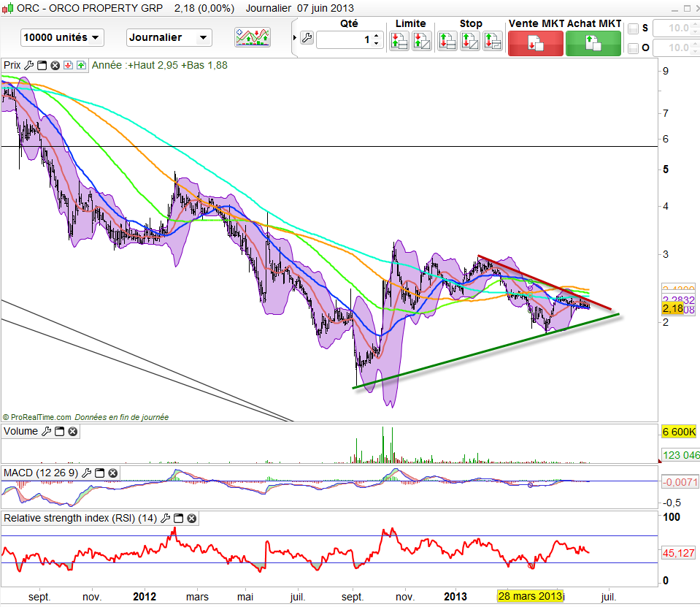The image size is (700, 607).
Task: Click the red down-arrow icon in Prix panel
Action: pyautogui.click(x=67, y=65)
